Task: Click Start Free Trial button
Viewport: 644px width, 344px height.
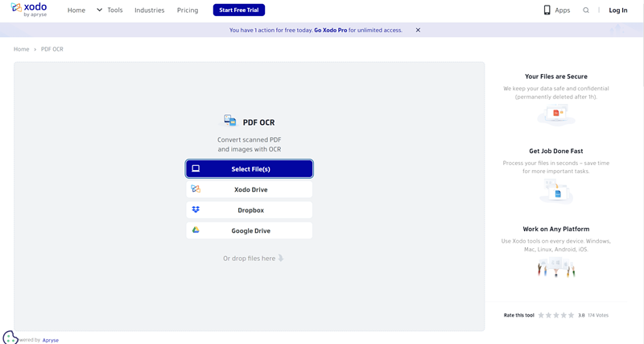Action: [x=238, y=10]
